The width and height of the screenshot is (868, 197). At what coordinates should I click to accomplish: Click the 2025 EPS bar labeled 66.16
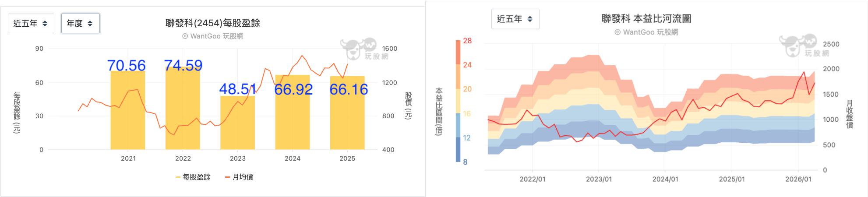coord(347,113)
